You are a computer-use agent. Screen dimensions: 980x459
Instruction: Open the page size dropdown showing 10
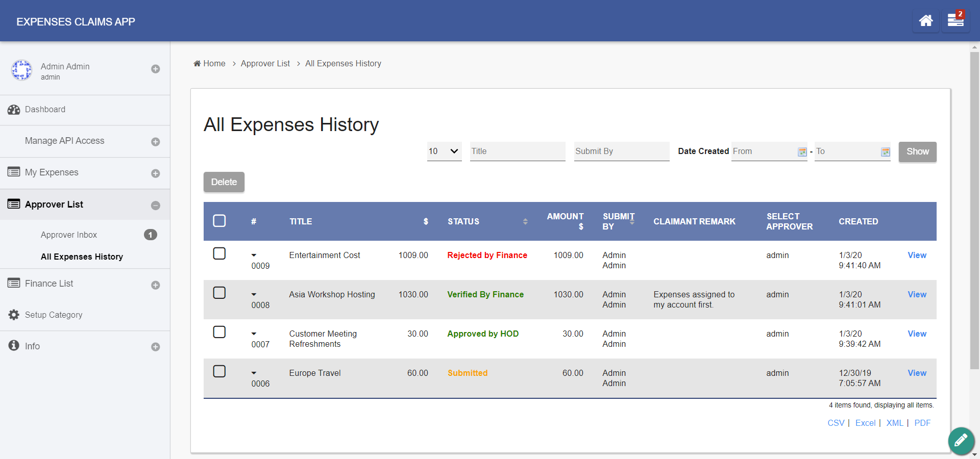tap(444, 151)
